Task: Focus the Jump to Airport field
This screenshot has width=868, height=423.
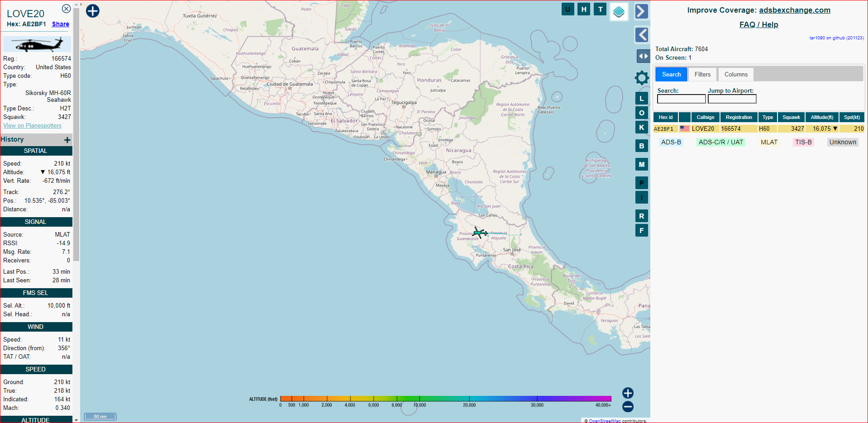Action: [x=732, y=99]
